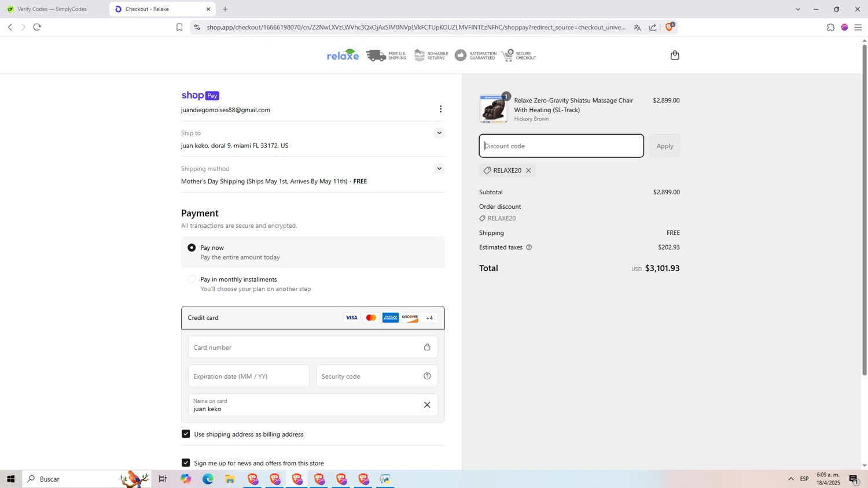The image size is (868, 488).
Task: Click the translate page icon
Action: pos(637,27)
